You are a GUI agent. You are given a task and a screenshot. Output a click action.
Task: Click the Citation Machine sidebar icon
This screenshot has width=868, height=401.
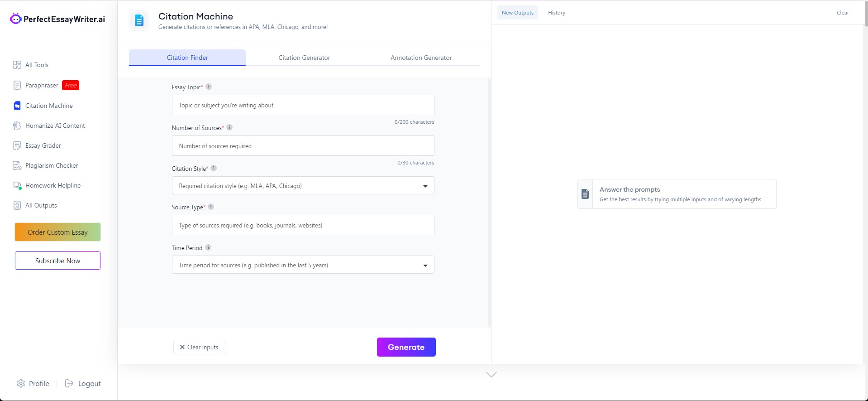coord(17,106)
